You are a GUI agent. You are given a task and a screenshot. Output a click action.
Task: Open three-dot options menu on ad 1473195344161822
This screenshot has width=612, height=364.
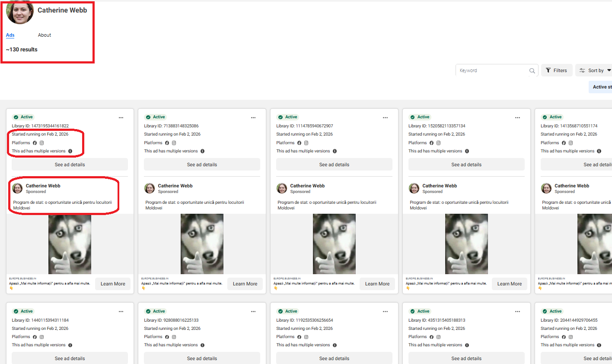(121, 117)
